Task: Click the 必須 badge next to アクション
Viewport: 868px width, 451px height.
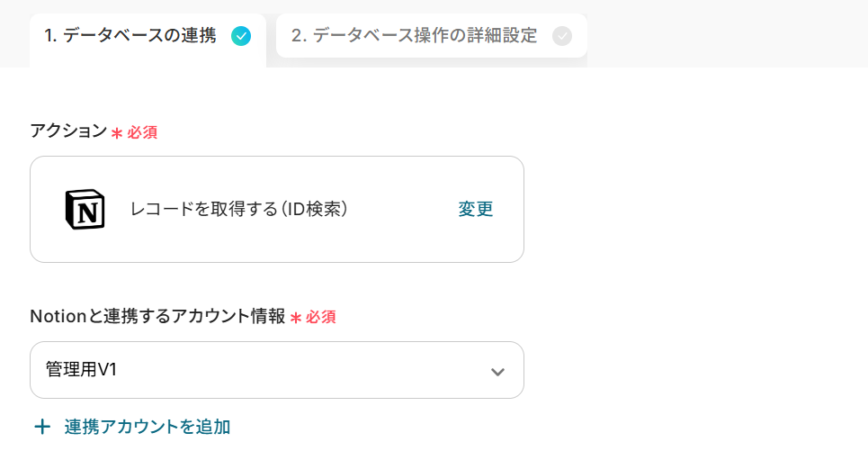Action: [x=142, y=132]
